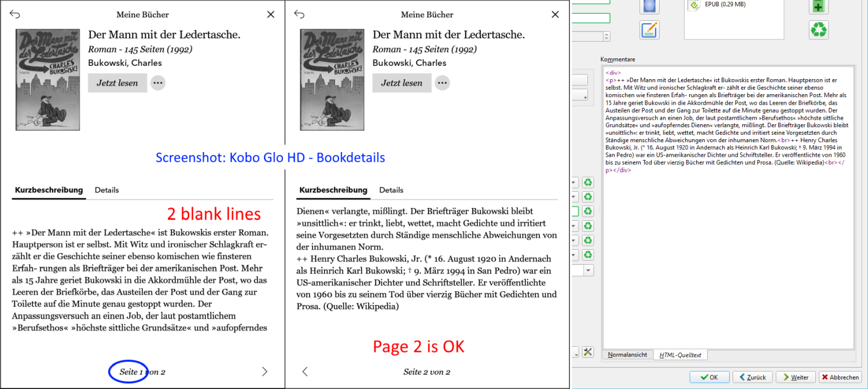Switch to Details tab in Seite 2 Kobo screen

pos(392,190)
